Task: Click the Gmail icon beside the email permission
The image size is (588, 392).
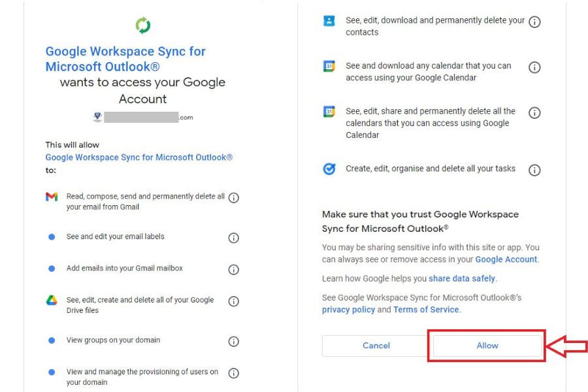Action: (x=52, y=197)
